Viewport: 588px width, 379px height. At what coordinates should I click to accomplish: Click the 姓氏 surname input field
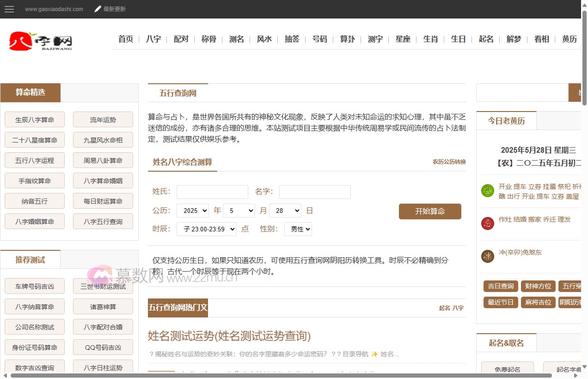(212, 192)
